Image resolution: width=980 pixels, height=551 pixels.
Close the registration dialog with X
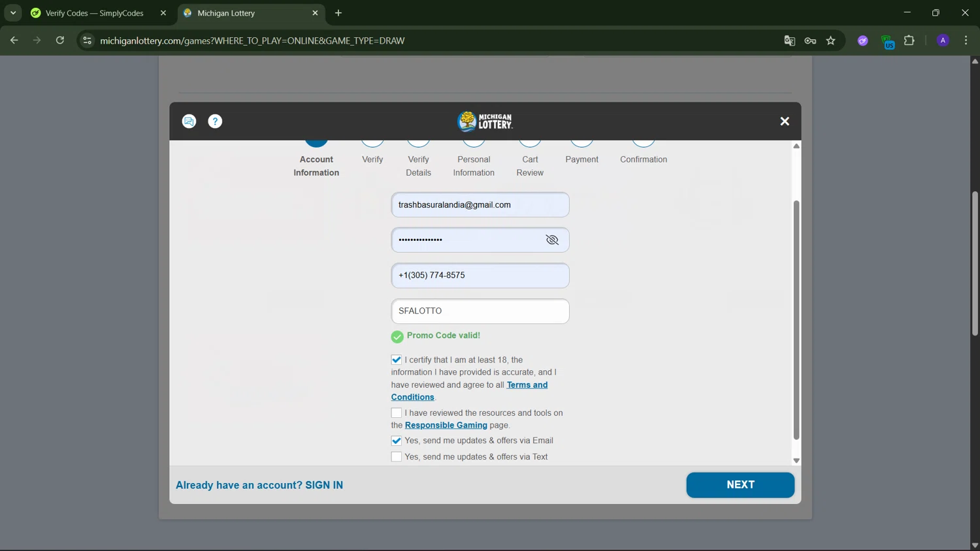tap(785, 121)
